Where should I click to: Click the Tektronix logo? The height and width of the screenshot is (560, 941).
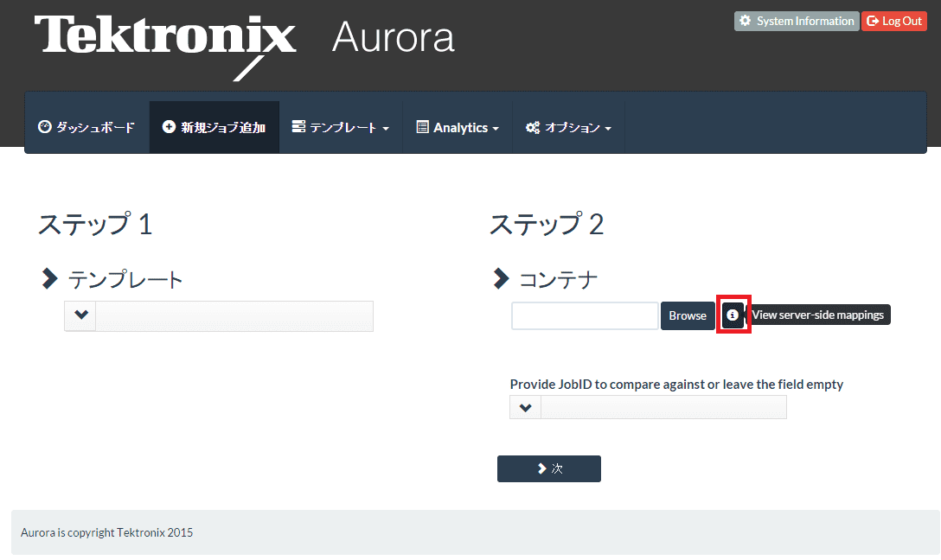point(165,47)
